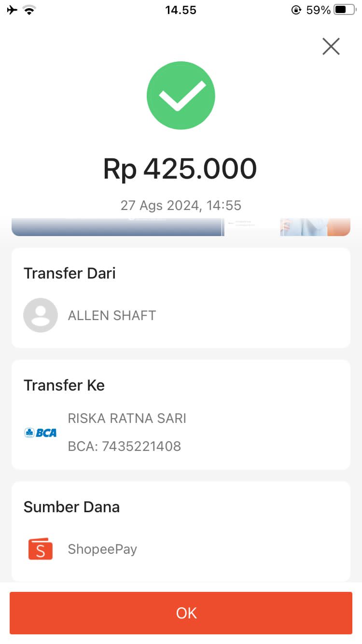Tap the ShopeePay fund source label
Screen dimensions: 362x644
click(102, 549)
